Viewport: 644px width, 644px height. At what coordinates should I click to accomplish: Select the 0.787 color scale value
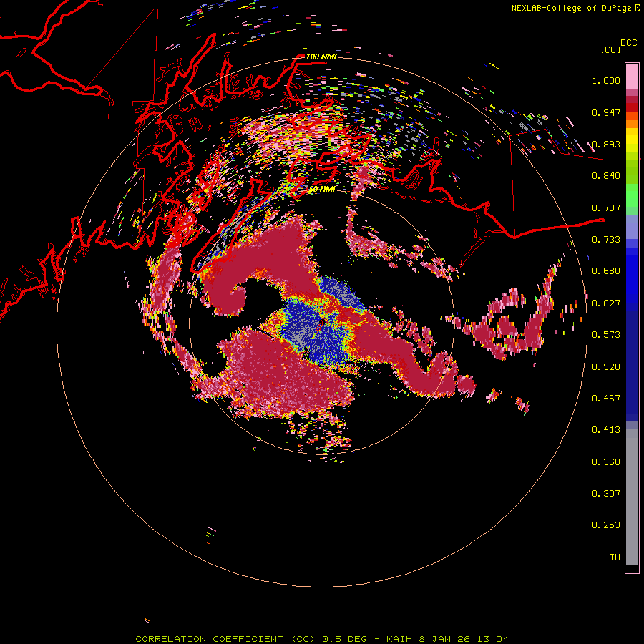pyautogui.click(x=606, y=208)
